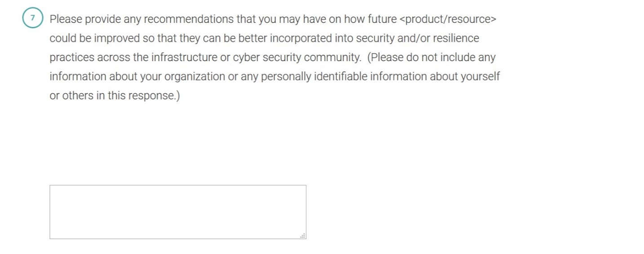Click the top-left corner of the answer box
This screenshot has width=644, height=254.
click(x=51, y=186)
